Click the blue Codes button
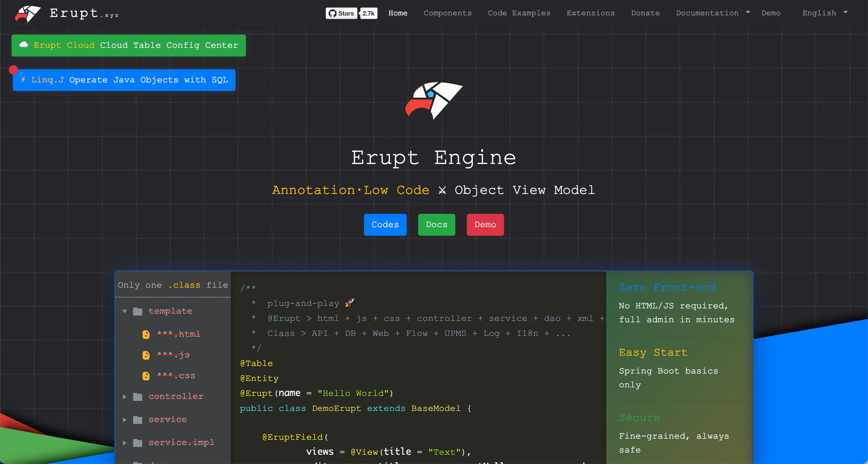The height and width of the screenshot is (464, 868). point(385,225)
